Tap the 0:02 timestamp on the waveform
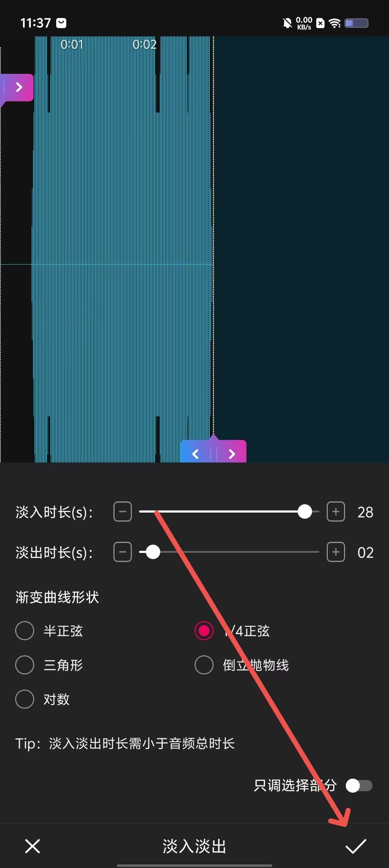The image size is (389, 868). coord(144,44)
